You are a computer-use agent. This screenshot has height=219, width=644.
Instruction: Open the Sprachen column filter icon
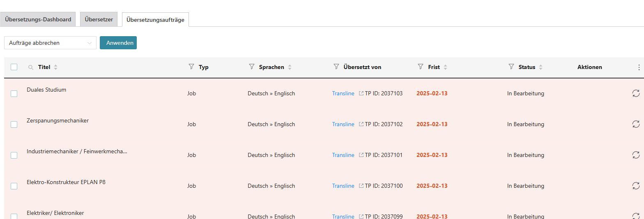(252, 67)
